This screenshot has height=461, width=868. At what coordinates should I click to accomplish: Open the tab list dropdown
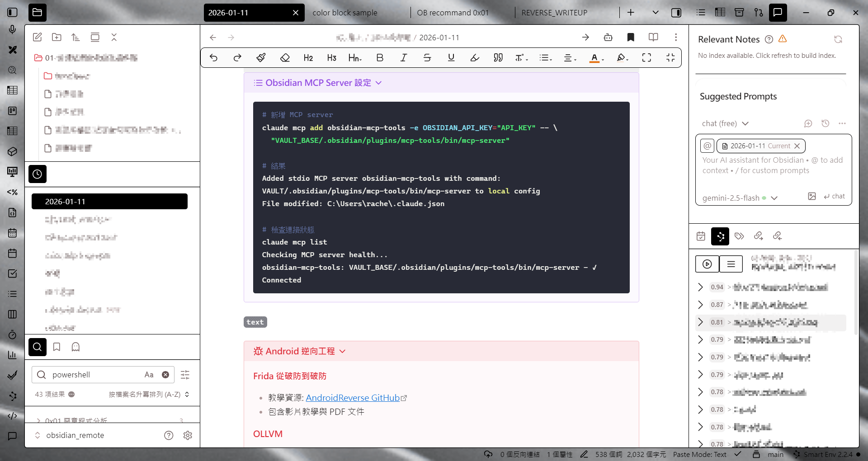[x=656, y=13]
